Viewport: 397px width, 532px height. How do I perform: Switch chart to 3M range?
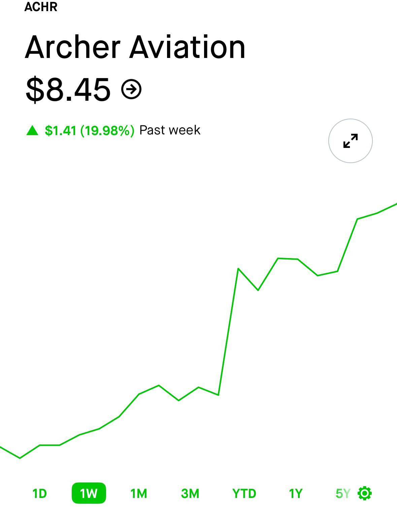[x=190, y=494]
